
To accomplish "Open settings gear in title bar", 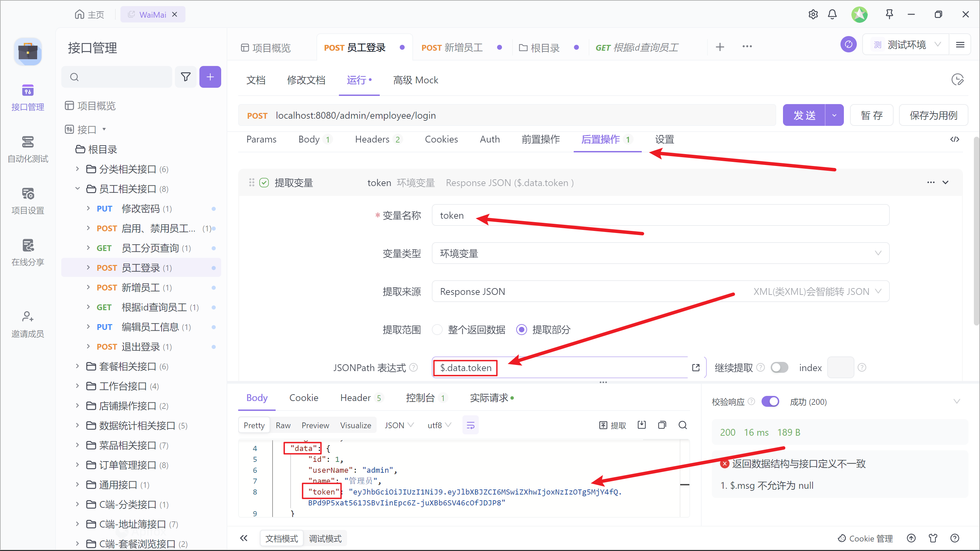I will 813,14.
